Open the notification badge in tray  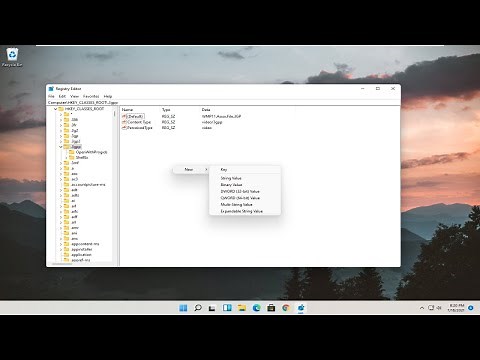tap(471, 308)
